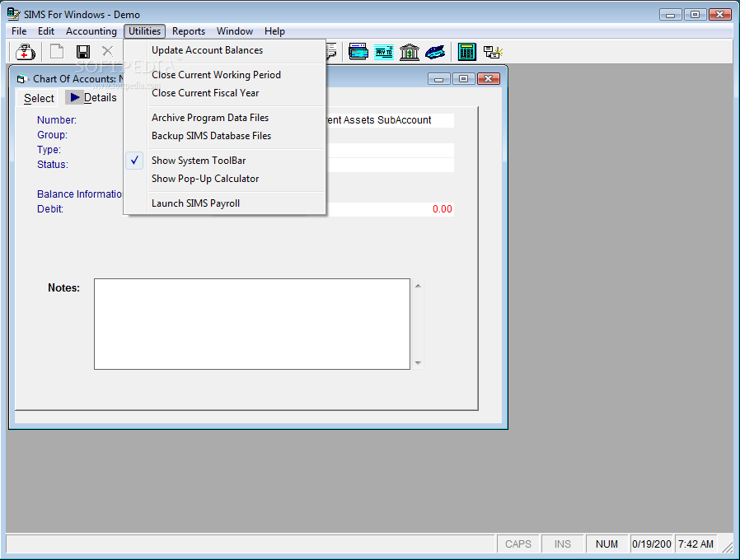The height and width of the screenshot is (560, 740).
Task: Click the Notes scrollbar up arrow
Action: [418, 286]
